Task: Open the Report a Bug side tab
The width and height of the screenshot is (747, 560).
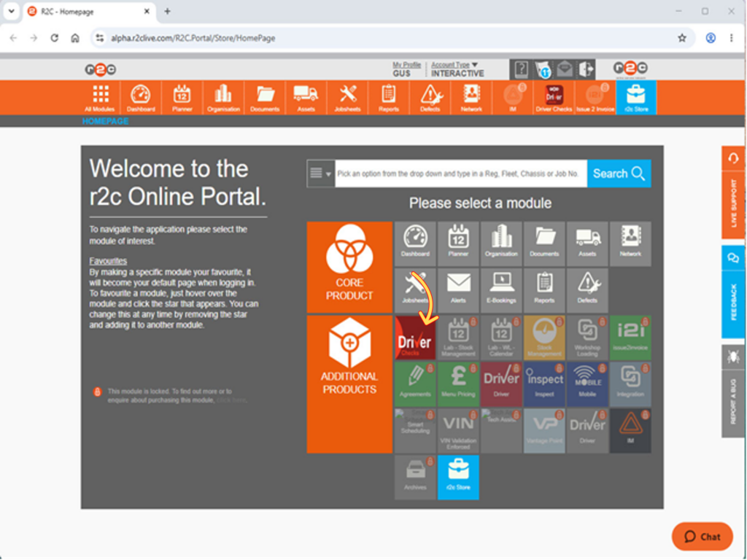Action: pyautogui.click(x=733, y=391)
